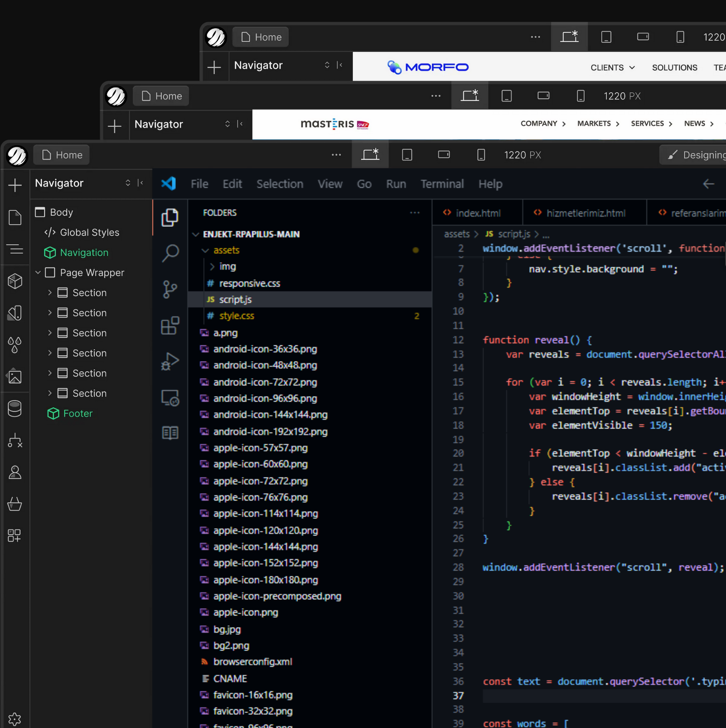726x728 pixels.
Task: Switch to tablet breakpoint in front window
Action: click(407, 155)
